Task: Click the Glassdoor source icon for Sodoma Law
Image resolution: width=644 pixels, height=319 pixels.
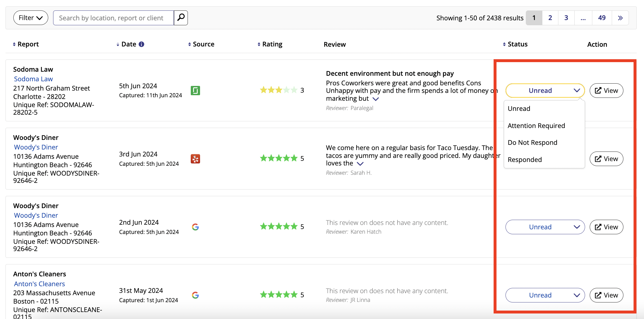Action: pyautogui.click(x=195, y=91)
